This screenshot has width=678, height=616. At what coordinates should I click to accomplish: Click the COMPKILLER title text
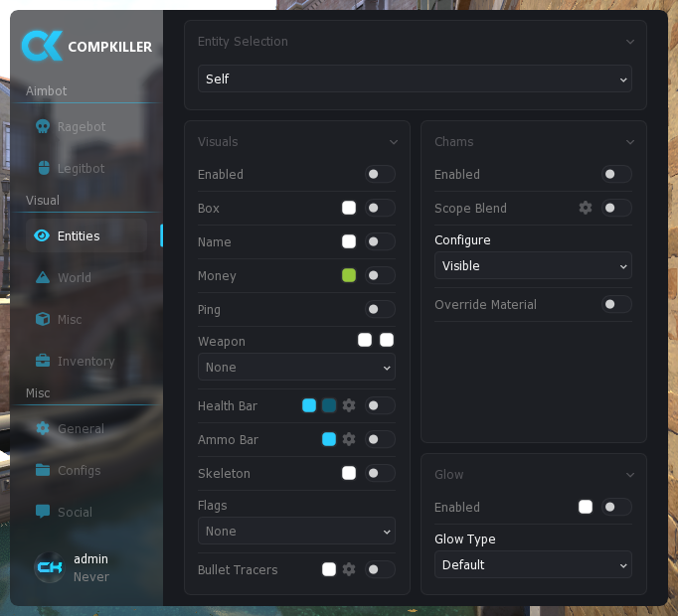tap(109, 47)
